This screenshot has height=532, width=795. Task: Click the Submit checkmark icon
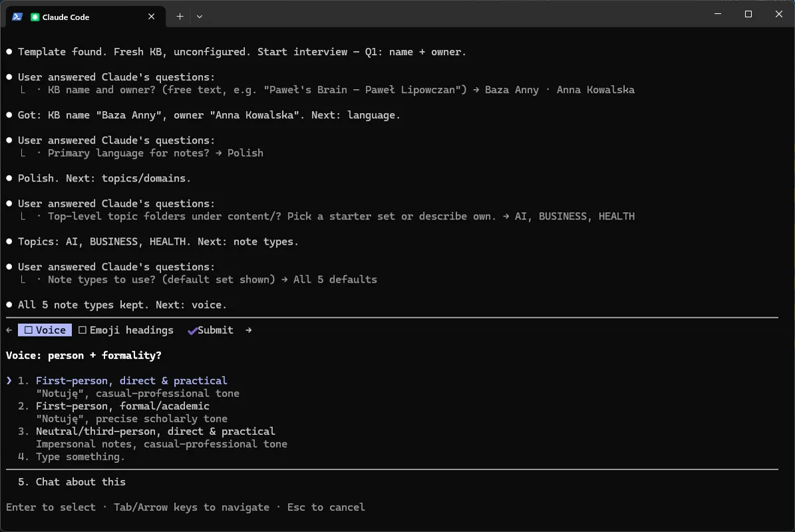192,331
